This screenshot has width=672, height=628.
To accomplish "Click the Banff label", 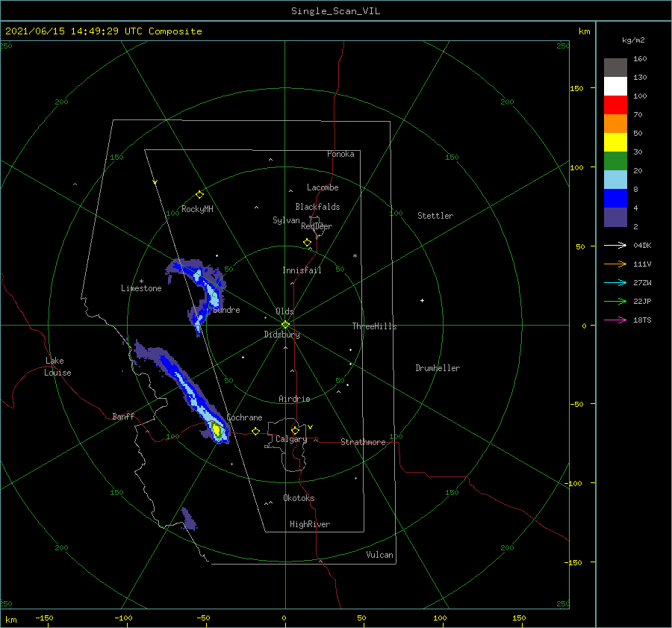I will pos(123,416).
